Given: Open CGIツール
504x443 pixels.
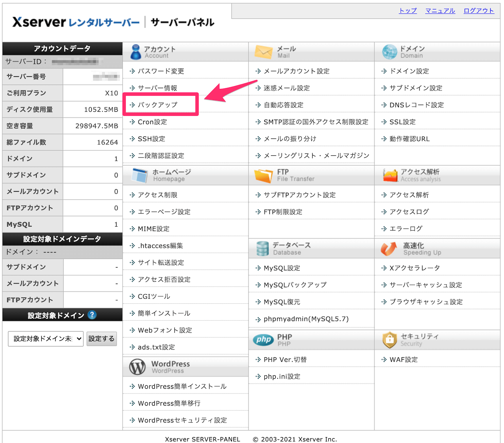Looking at the screenshot, I should pyautogui.click(x=154, y=297).
